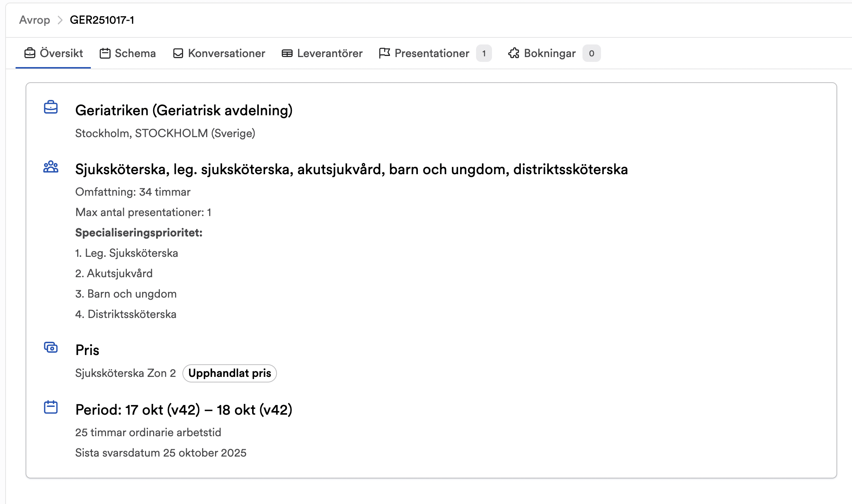Switch to the Konversationer tab
852x504 pixels.
coord(219,53)
